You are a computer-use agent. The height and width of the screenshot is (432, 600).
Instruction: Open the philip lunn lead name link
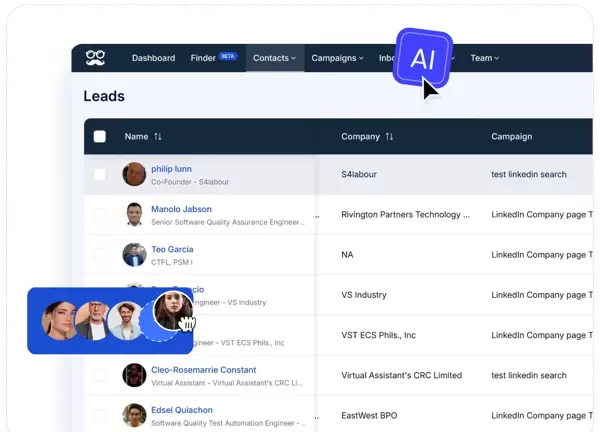(171, 169)
